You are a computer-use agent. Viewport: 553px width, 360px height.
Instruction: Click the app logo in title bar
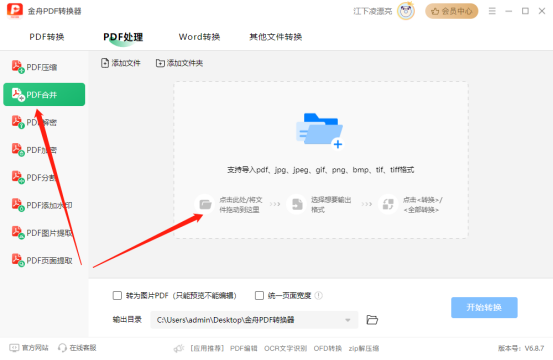[x=15, y=11]
